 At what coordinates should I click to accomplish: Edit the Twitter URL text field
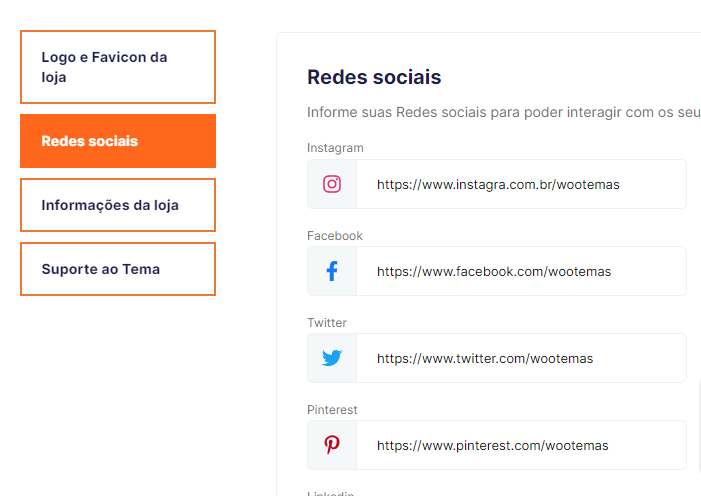(520, 358)
